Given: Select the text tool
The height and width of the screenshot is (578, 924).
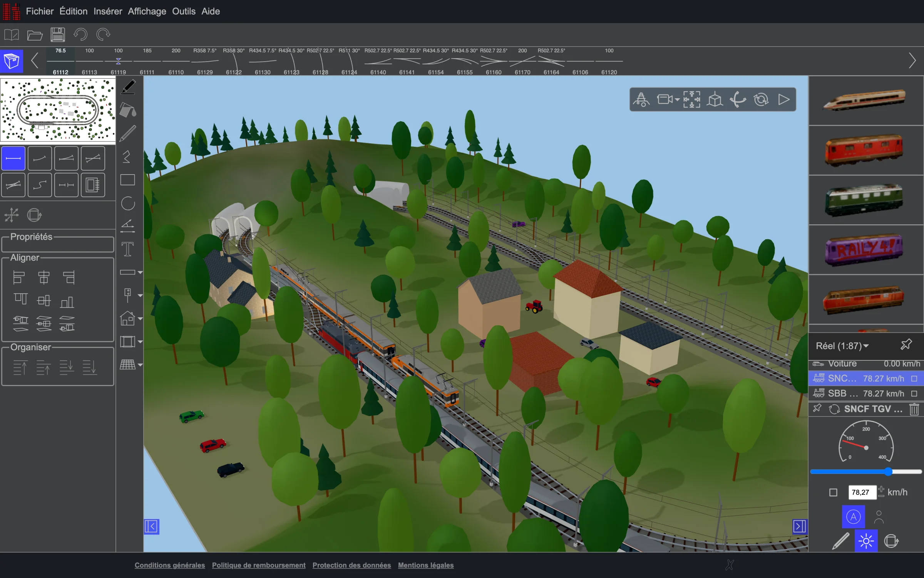Looking at the screenshot, I should coord(127,249).
